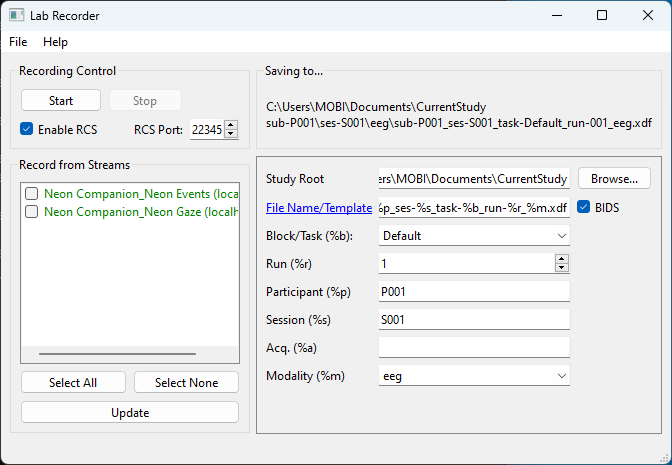Open the File menu
The width and height of the screenshot is (672, 465).
click(x=18, y=42)
